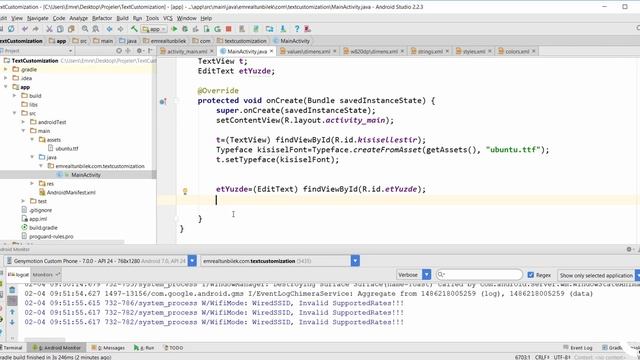Open the TODO tool window
Image resolution: width=640 pixels, height=360 pixels.
[174, 348]
